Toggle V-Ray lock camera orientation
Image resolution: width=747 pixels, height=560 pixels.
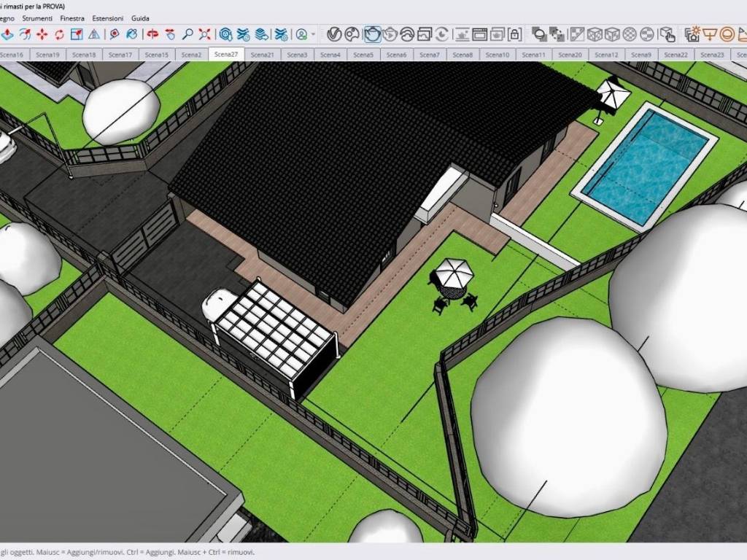pyautogui.click(x=514, y=34)
